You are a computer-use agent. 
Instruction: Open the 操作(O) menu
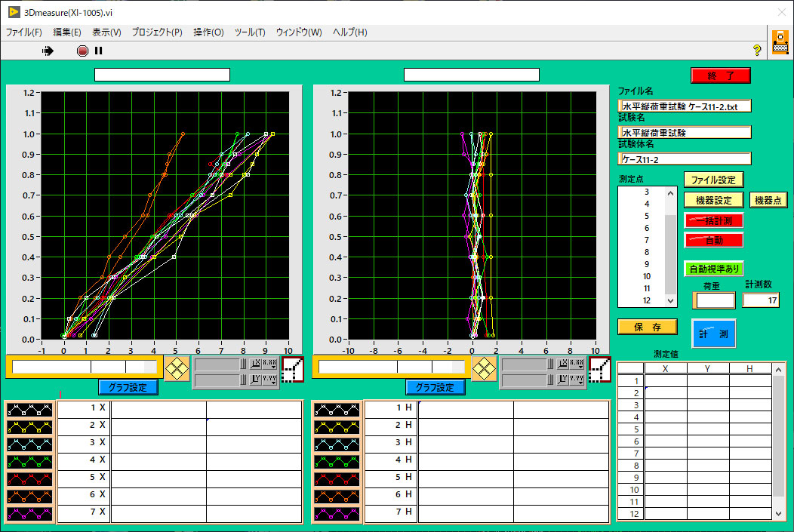coord(208,32)
